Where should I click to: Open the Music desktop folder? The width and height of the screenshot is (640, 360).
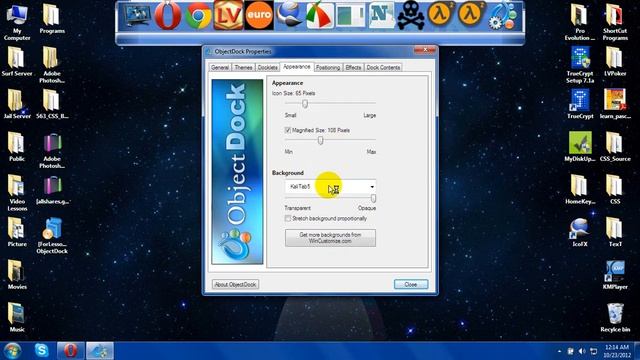17,317
